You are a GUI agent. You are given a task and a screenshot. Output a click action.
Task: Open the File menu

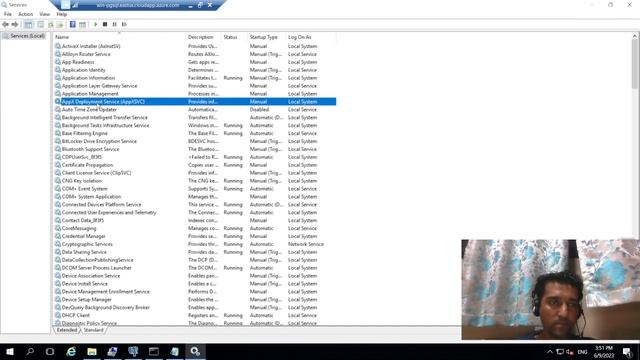tap(8, 14)
